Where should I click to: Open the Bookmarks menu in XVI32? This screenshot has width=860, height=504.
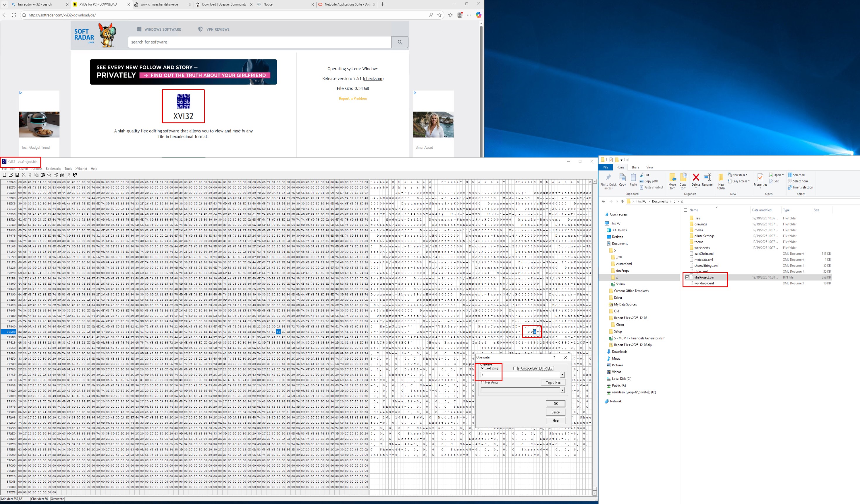pos(53,169)
